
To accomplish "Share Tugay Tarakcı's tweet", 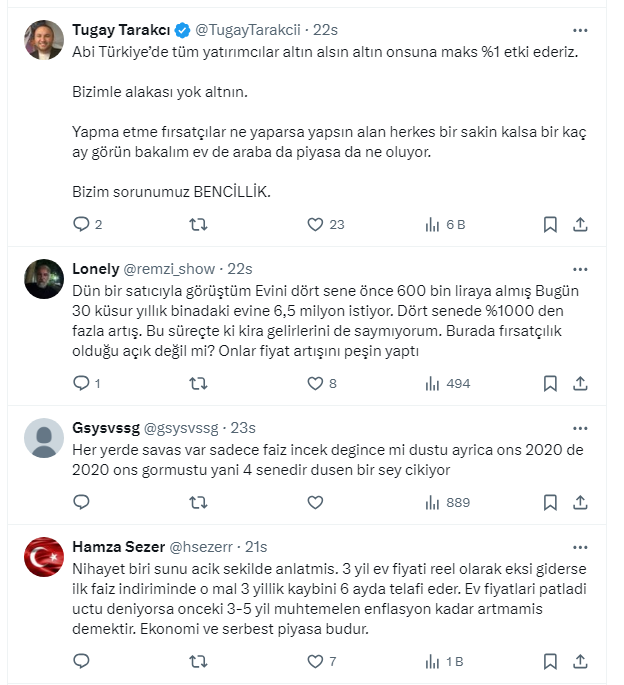I will tap(581, 225).
